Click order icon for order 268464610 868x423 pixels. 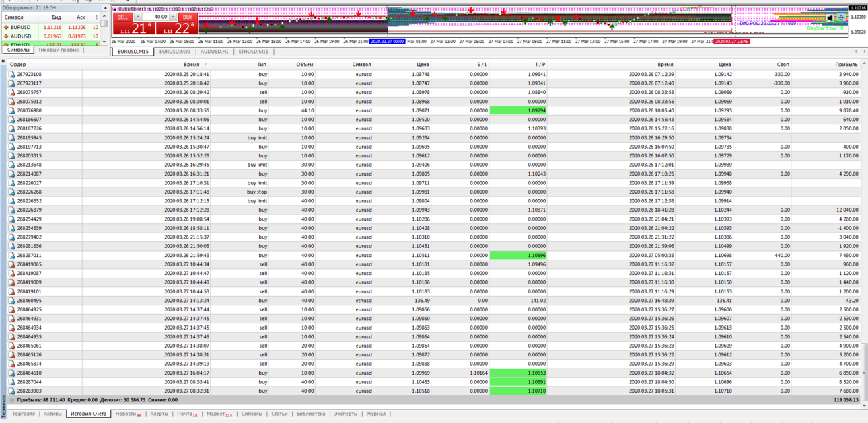pos(11,373)
